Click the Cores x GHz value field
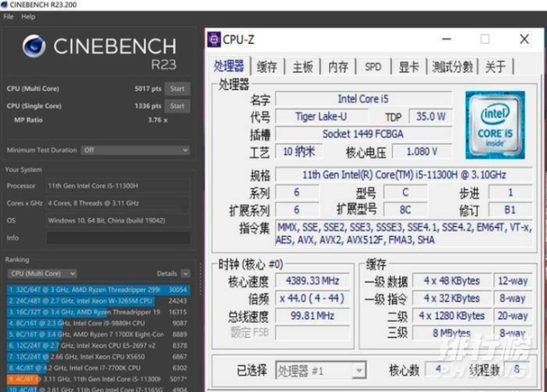This screenshot has width=547, height=392. tap(119, 203)
